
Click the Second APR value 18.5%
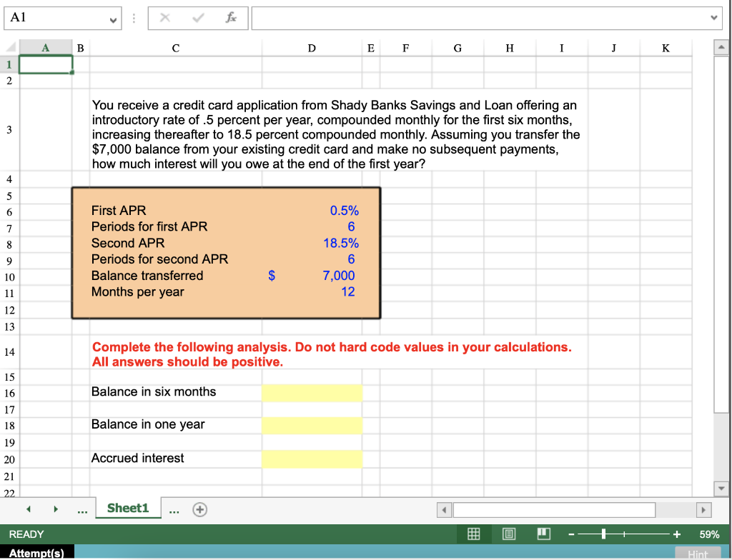[341, 243]
